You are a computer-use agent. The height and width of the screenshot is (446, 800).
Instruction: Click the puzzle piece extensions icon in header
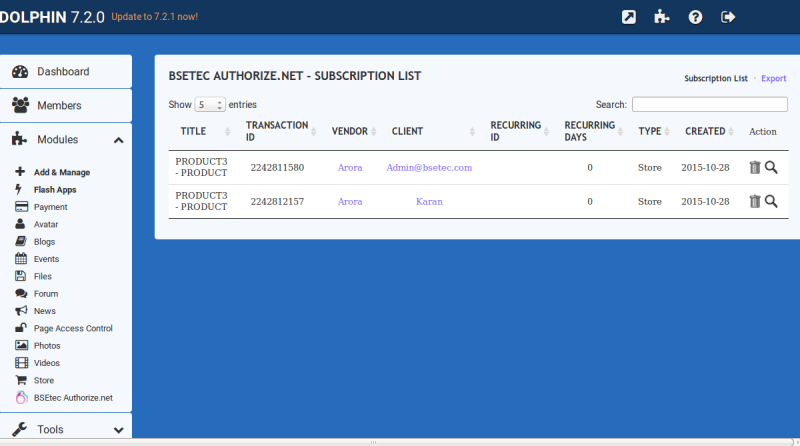pos(662,17)
